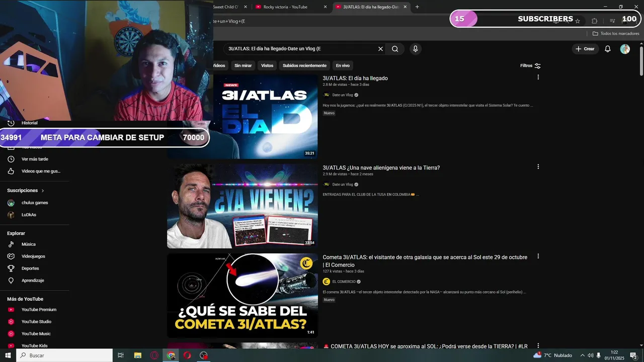Open a new browser tab

[x=417, y=7]
